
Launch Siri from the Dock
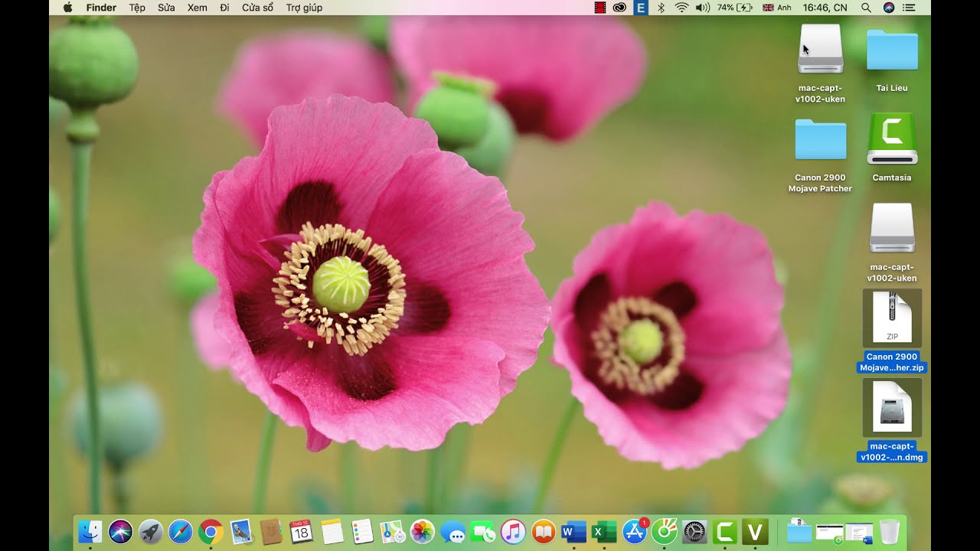[x=120, y=531]
